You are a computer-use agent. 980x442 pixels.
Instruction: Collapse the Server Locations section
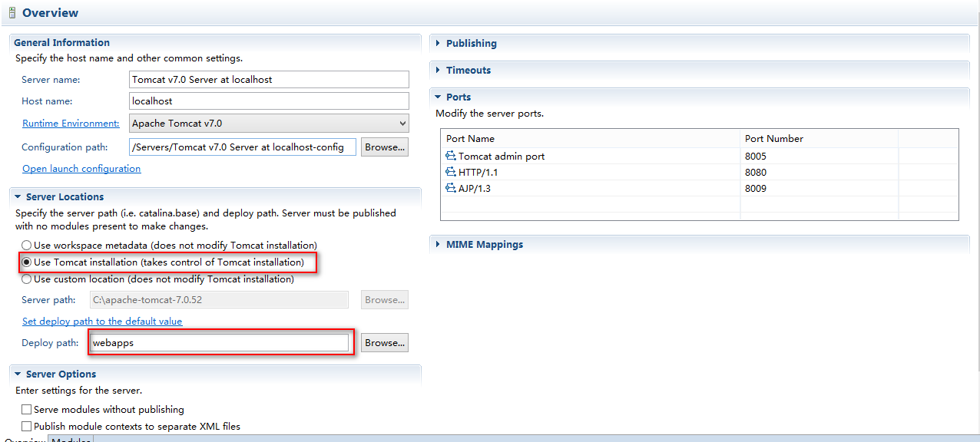coord(18,197)
